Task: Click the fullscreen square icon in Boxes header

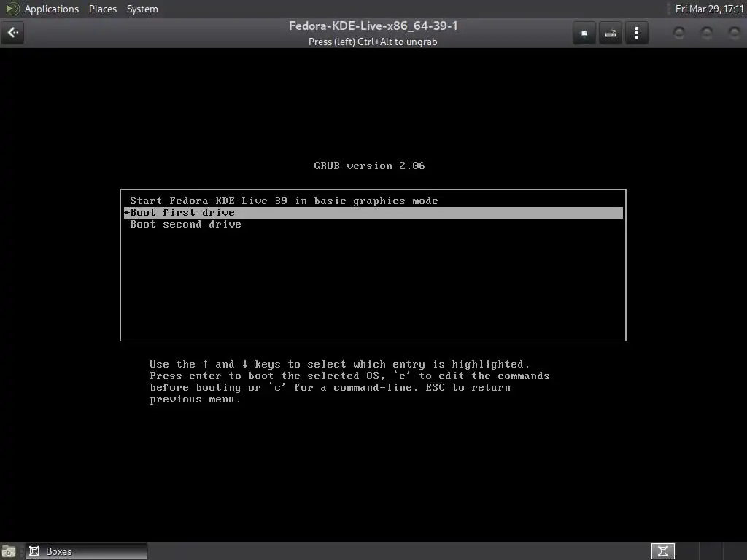Action: click(584, 33)
